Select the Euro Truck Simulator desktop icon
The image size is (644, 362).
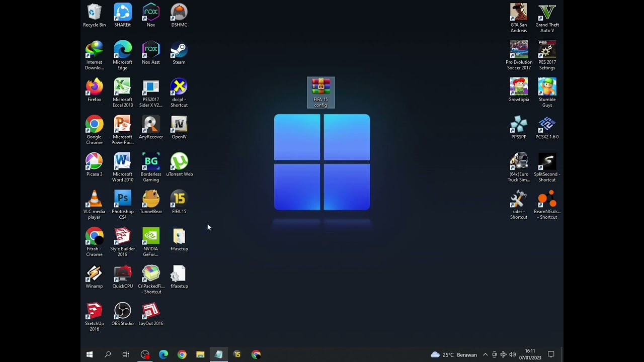click(x=519, y=167)
